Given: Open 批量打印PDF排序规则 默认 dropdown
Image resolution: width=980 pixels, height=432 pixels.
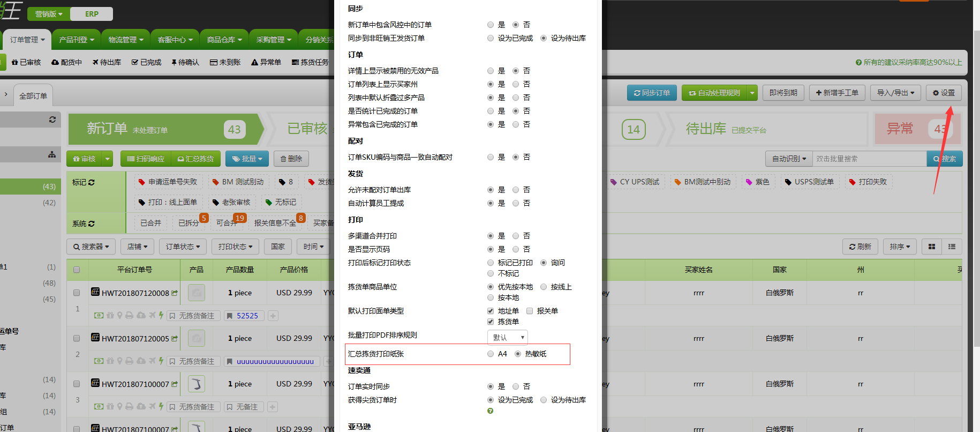Looking at the screenshot, I should (508, 337).
